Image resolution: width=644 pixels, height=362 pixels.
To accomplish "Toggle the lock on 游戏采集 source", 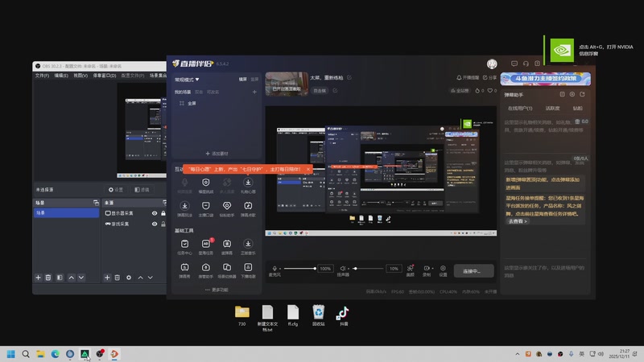I will pyautogui.click(x=163, y=224).
